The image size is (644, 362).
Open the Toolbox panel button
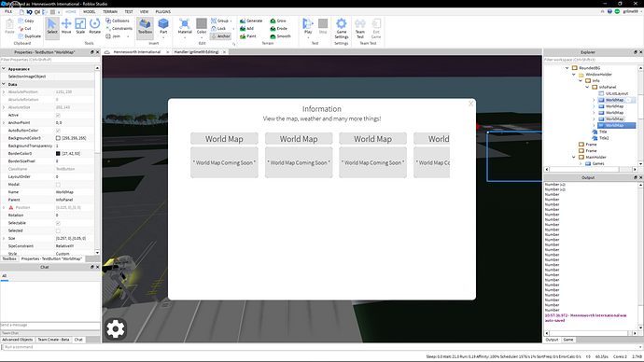tap(145, 26)
